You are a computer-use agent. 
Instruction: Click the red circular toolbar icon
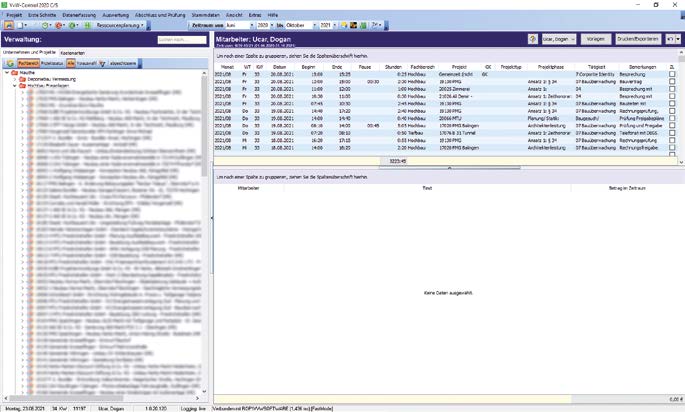(59, 25)
